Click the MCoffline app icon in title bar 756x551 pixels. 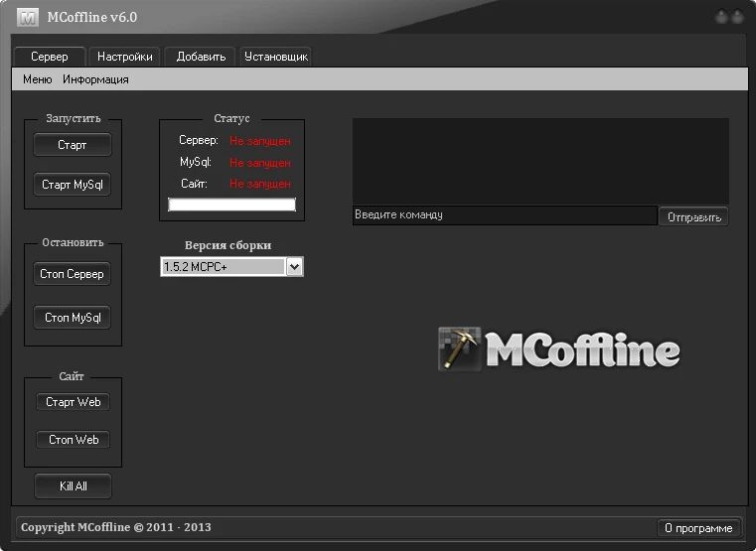point(28,18)
